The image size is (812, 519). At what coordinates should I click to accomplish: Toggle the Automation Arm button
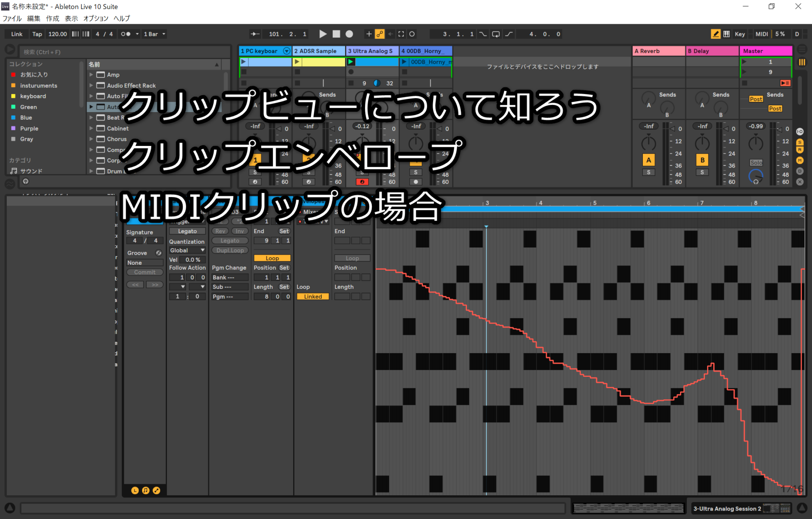(x=380, y=34)
